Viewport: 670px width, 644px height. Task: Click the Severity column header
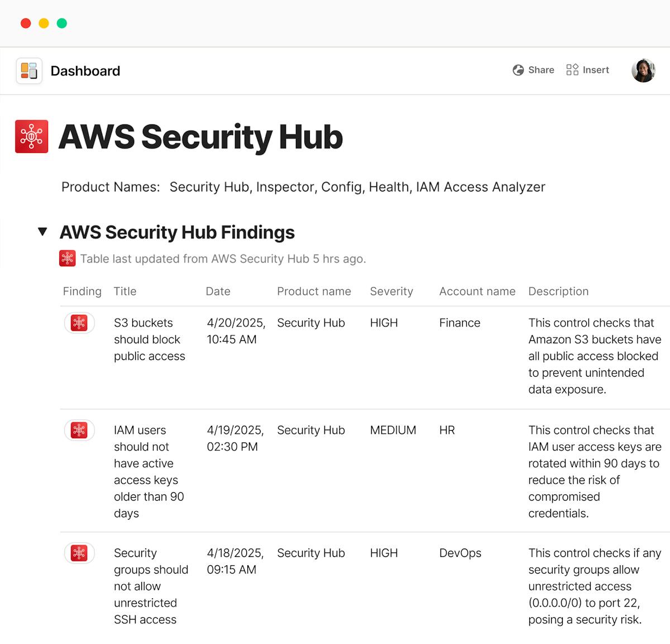[x=391, y=291]
